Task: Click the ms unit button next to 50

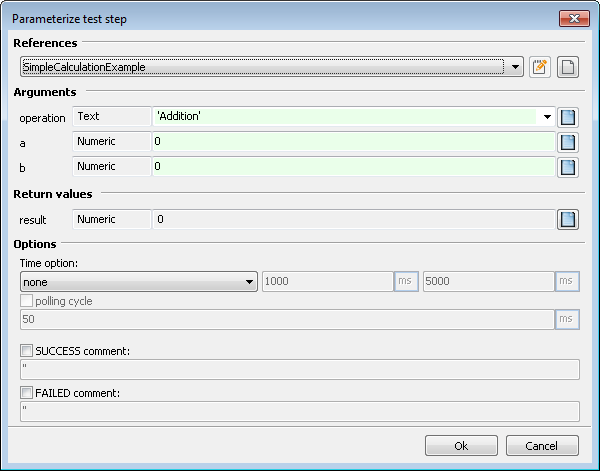Action: [x=567, y=319]
